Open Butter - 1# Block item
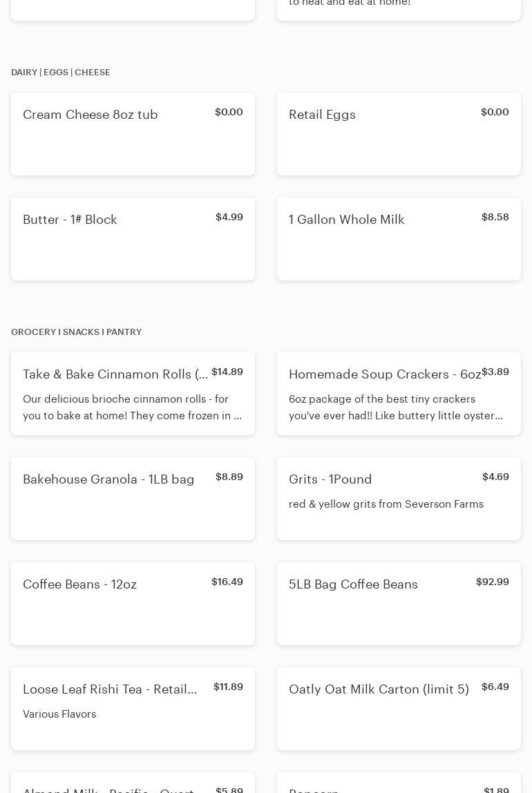This screenshot has width=532, height=793. point(133,239)
